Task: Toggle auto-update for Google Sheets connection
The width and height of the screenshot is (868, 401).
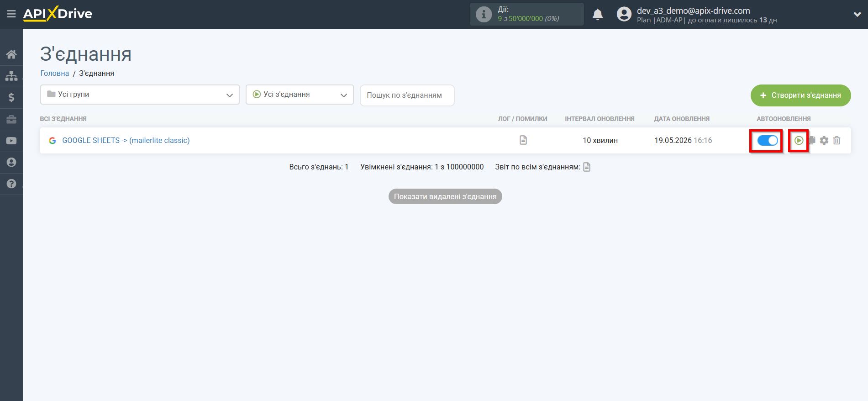Action: pyautogui.click(x=767, y=140)
